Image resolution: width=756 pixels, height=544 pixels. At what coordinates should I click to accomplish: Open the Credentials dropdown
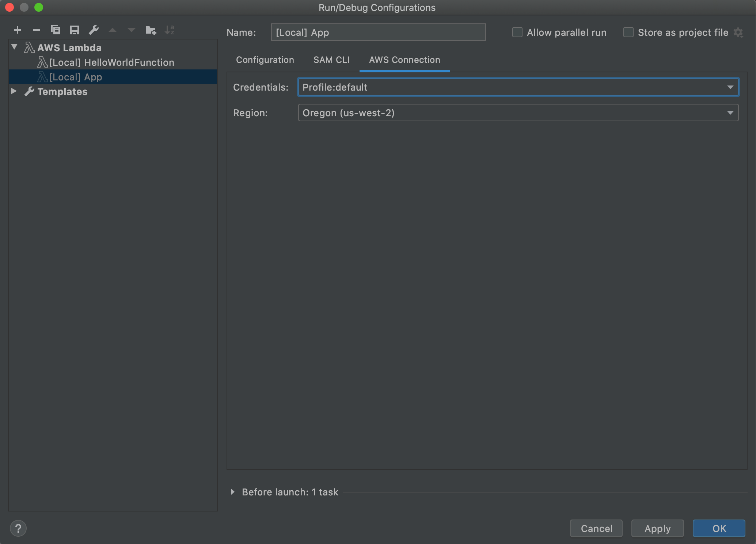pos(730,87)
